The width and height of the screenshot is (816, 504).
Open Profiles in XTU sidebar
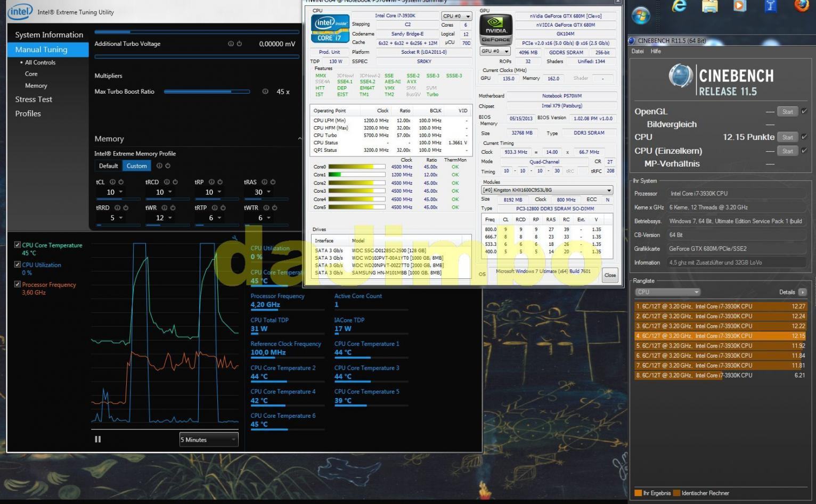28,114
